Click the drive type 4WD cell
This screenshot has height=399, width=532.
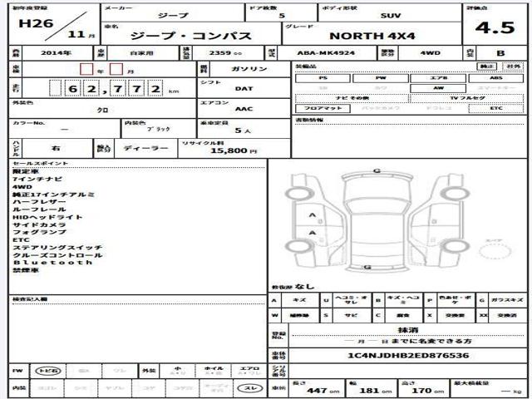[430, 53]
